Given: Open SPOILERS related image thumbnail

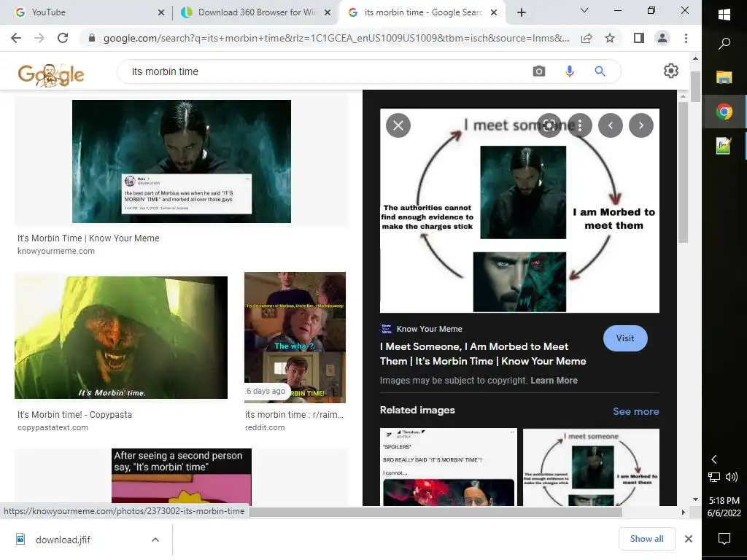Looking at the screenshot, I should click(x=449, y=467).
